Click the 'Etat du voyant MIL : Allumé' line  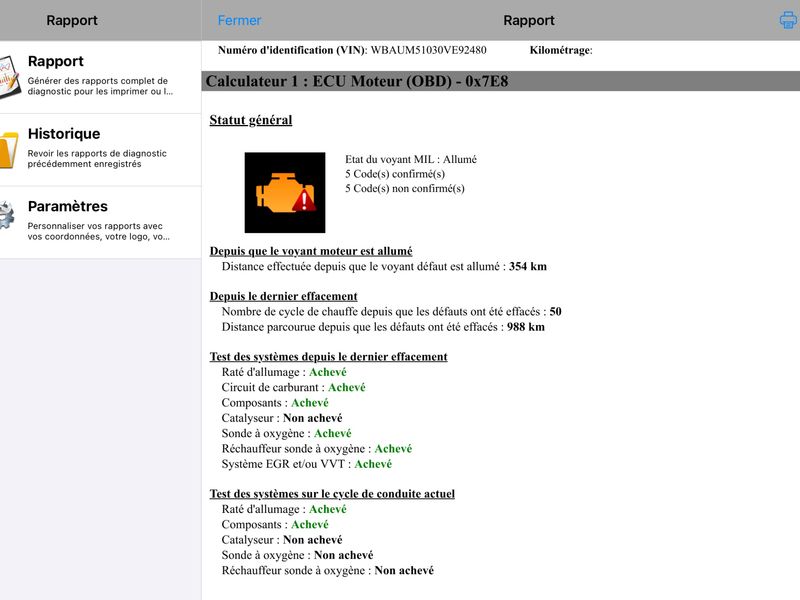click(411, 159)
